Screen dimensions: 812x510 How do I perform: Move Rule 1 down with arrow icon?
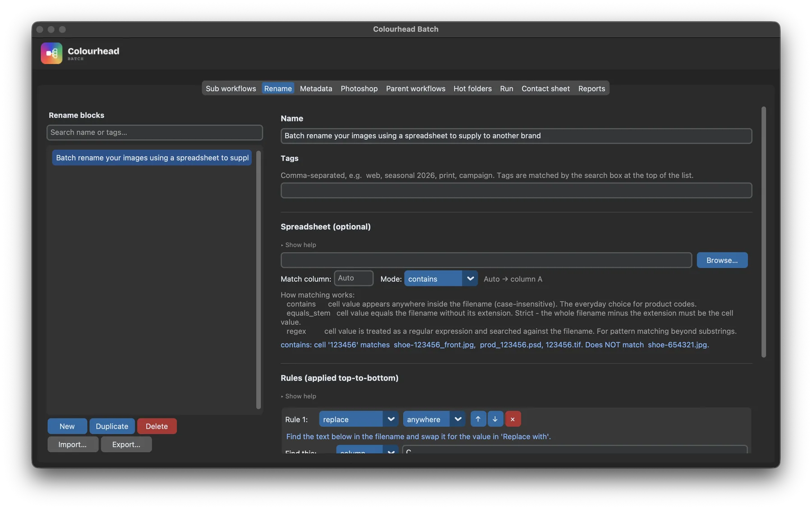pyautogui.click(x=495, y=419)
